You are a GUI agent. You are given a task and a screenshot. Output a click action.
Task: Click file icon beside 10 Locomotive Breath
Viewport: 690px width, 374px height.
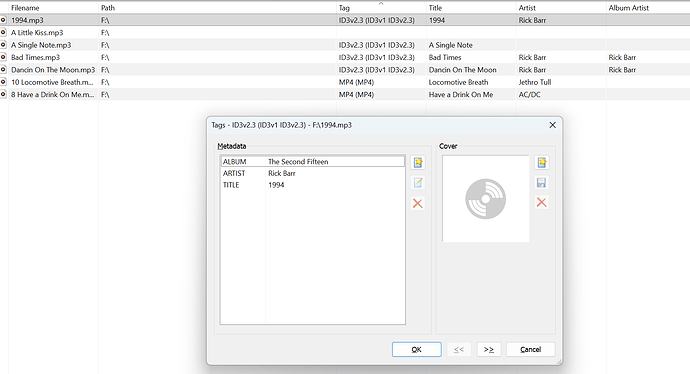(x=3, y=82)
